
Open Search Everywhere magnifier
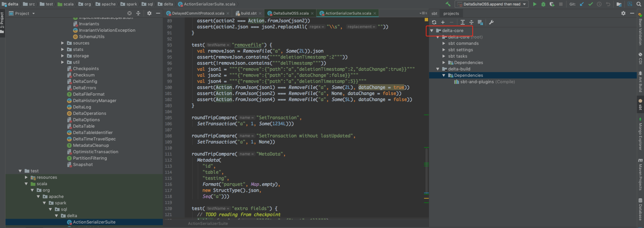639,4
